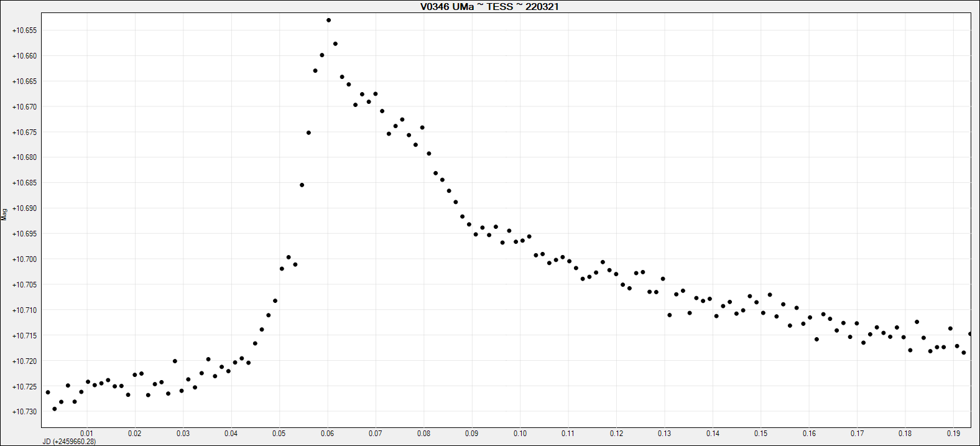Click the +10.685 y-axis tick label
This screenshot has width=980, height=446.
point(24,183)
